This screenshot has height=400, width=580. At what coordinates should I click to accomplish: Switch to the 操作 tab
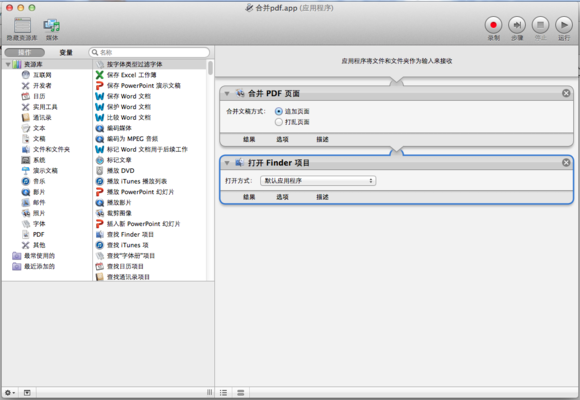[x=25, y=53]
